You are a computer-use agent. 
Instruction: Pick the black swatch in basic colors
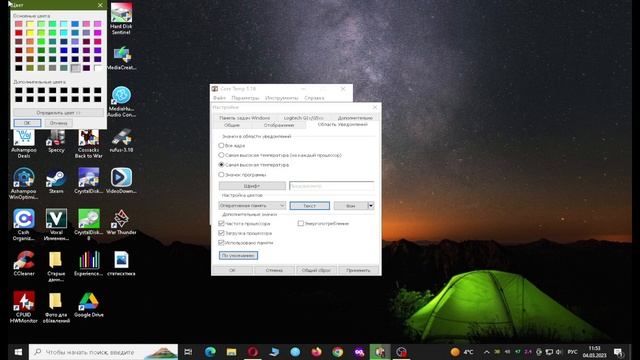(x=19, y=68)
